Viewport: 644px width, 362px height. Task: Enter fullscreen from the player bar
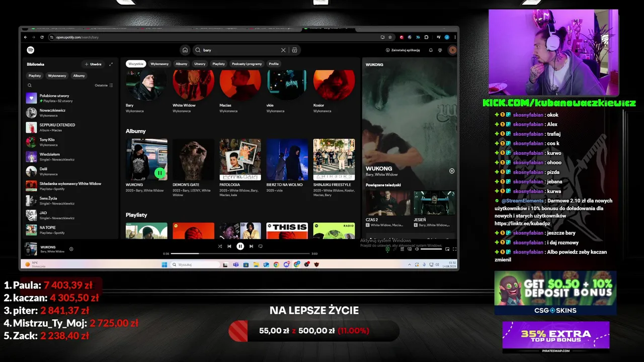tap(455, 249)
